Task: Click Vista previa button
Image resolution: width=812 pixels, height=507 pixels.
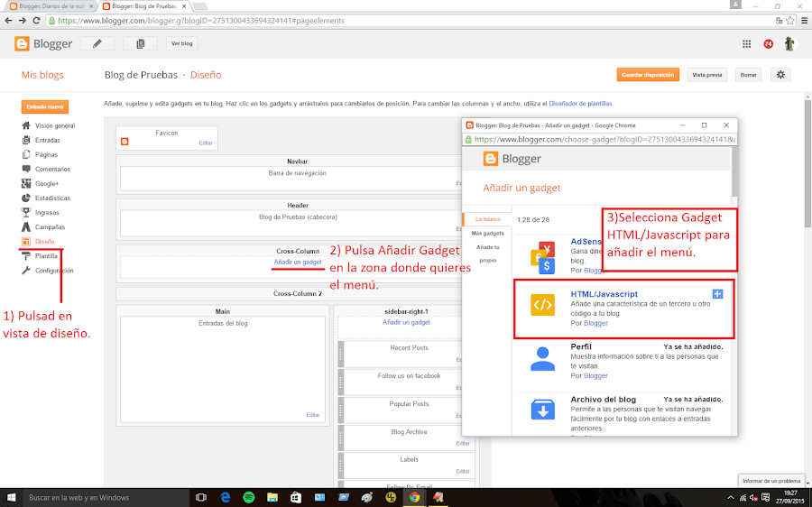Action: tap(706, 75)
